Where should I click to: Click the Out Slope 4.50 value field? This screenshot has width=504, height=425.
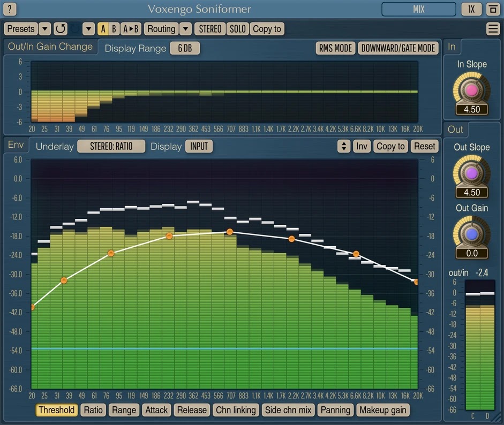pyautogui.click(x=471, y=192)
